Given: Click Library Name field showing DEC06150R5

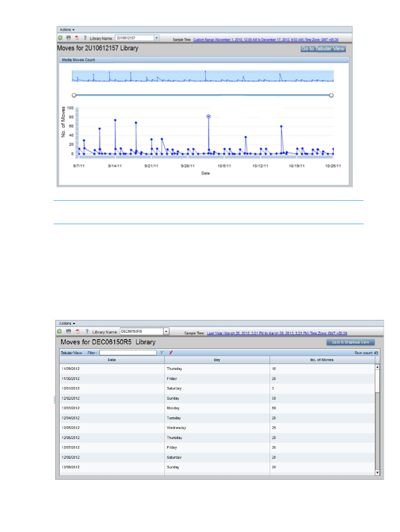Looking at the screenshot, I should [142, 331].
